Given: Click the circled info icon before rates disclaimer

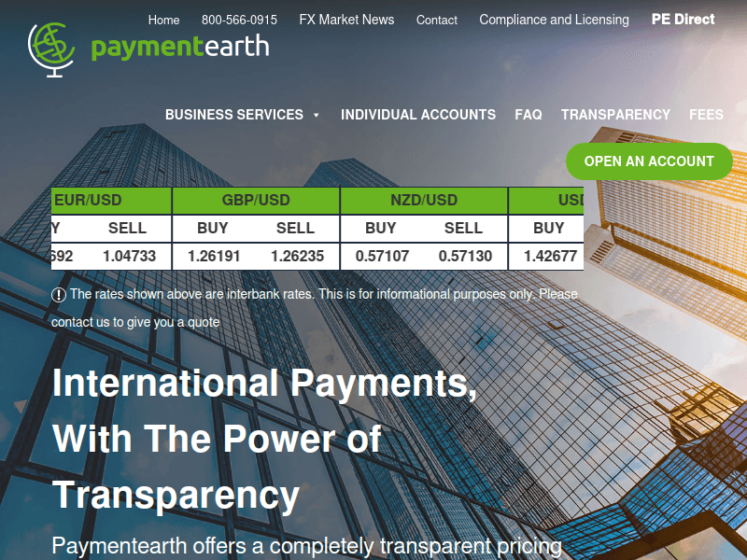Looking at the screenshot, I should pos(59,294).
